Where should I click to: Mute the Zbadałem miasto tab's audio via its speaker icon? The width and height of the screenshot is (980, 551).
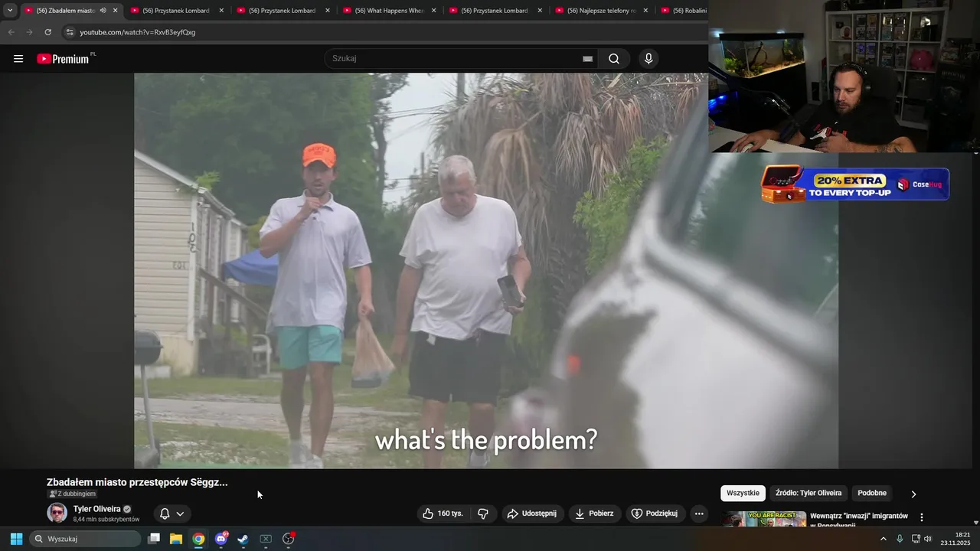[103, 11]
